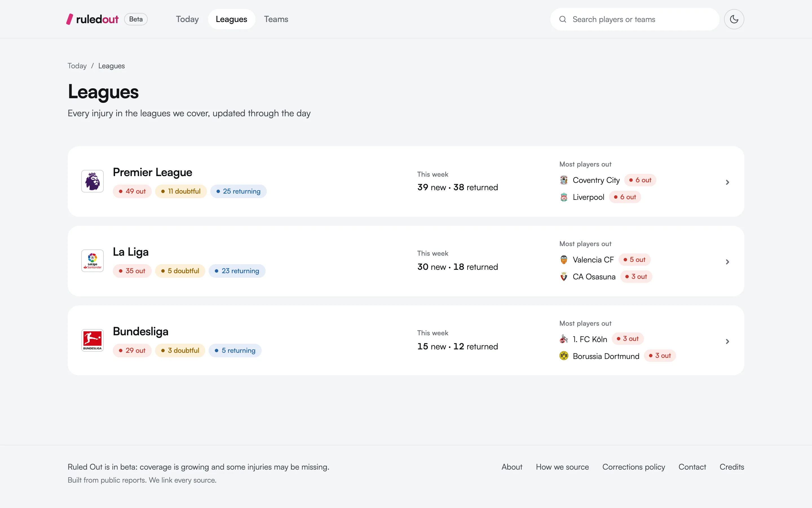This screenshot has width=812, height=508.
Task: Open Corrections policy link
Action: [x=634, y=467]
